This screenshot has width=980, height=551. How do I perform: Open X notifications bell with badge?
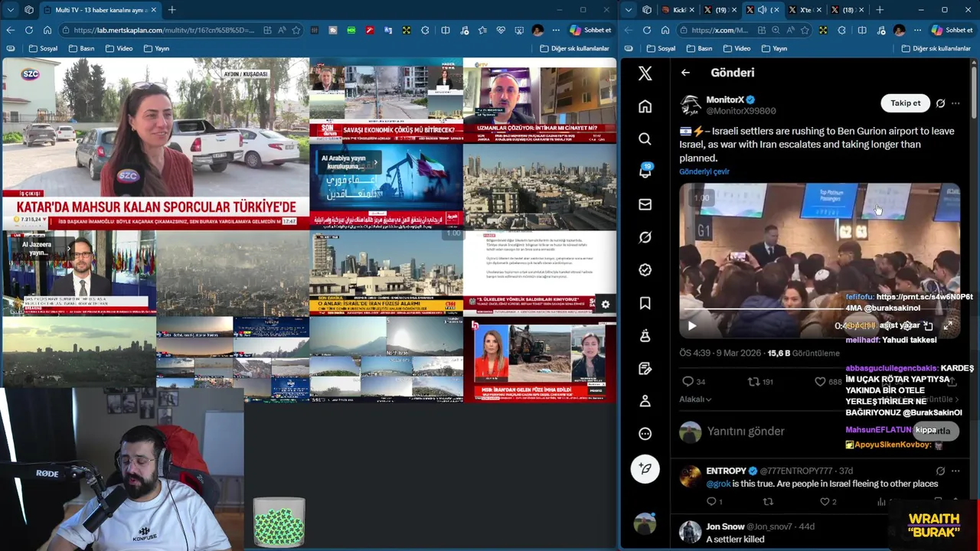645,171
